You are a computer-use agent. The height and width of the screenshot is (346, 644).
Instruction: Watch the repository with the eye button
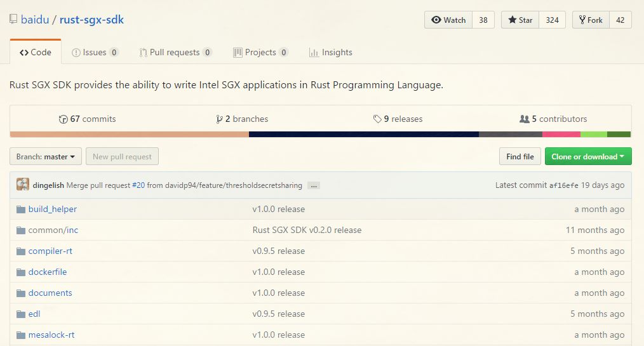point(448,20)
